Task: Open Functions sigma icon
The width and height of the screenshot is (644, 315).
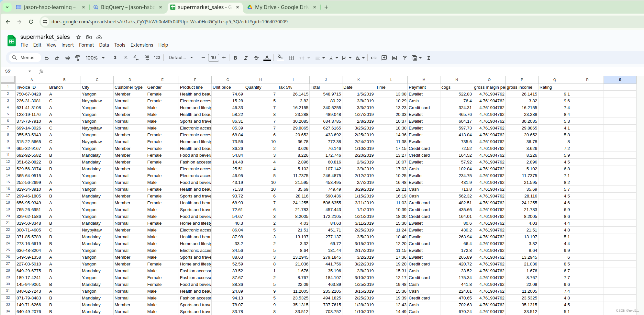Action: tap(429, 58)
